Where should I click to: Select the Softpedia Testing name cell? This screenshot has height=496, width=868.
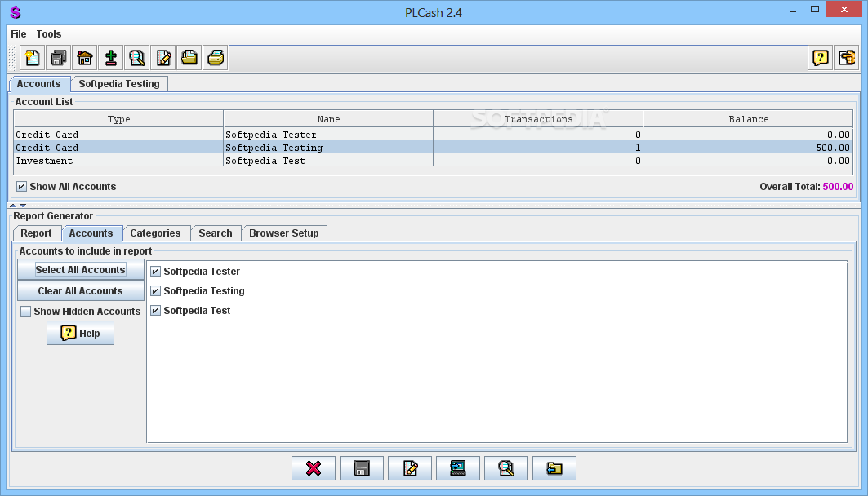328,148
